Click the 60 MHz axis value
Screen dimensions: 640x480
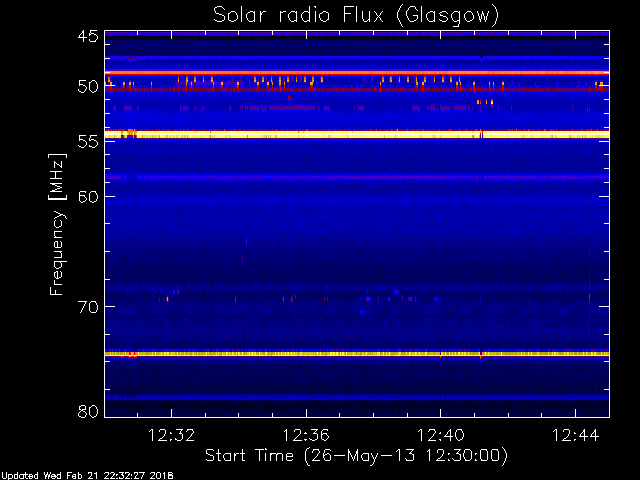click(88, 196)
